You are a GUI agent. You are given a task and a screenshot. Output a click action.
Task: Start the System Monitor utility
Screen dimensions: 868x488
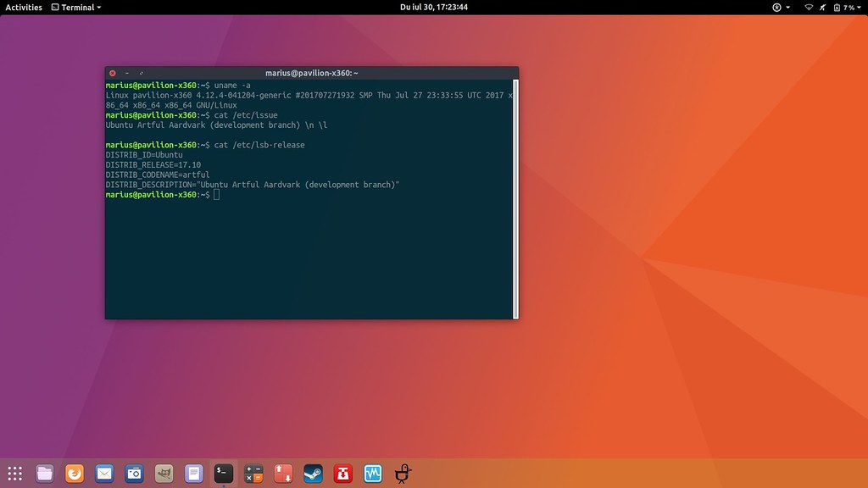(x=373, y=474)
